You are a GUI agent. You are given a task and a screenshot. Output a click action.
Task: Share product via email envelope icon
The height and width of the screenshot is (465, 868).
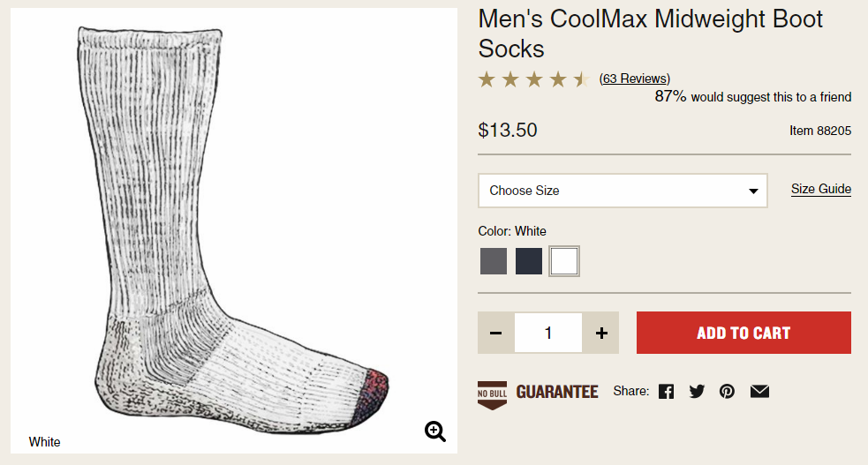click(x=759, y=391)
